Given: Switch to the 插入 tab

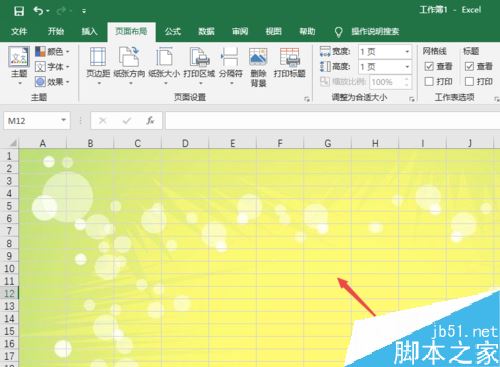Looking at the screenshot, I should point(89,32).
